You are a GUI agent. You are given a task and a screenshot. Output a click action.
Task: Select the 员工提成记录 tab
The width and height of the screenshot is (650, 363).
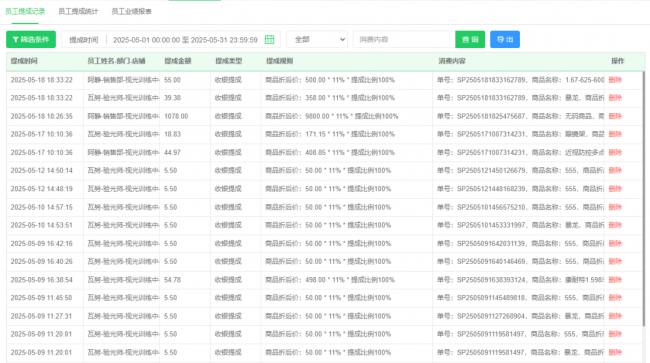25,12
